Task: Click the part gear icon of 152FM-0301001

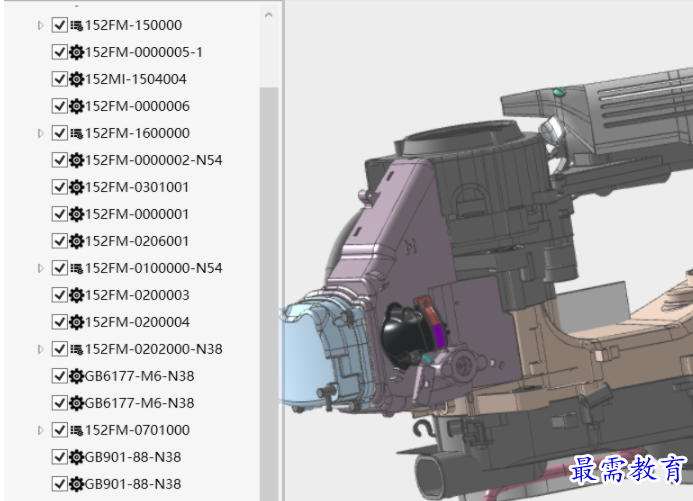Action: pyautogui.click(x=76, y=187)
